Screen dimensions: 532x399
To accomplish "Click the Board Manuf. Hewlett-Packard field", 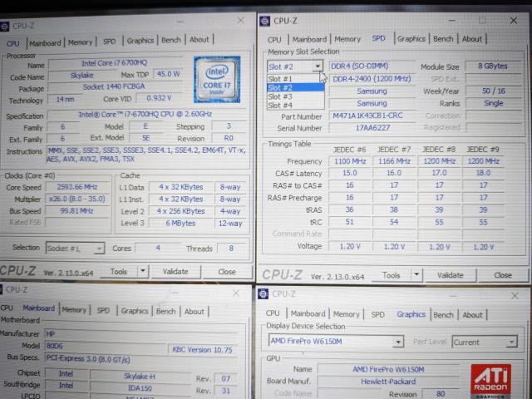I will click(388, 382).
